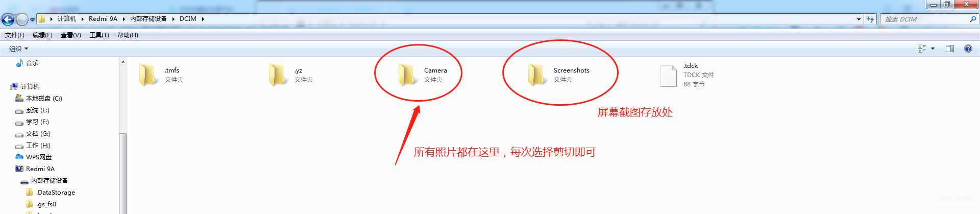This screenshot has height=214, width=980.
Task: Expand the address bar history dropdown
Action: (x=859, y=19)
